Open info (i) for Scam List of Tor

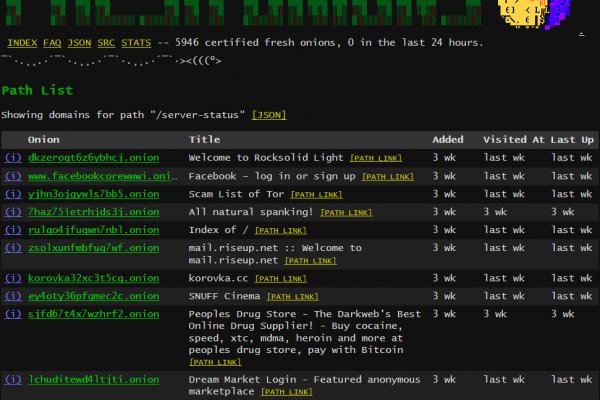[x=13, y=194]
